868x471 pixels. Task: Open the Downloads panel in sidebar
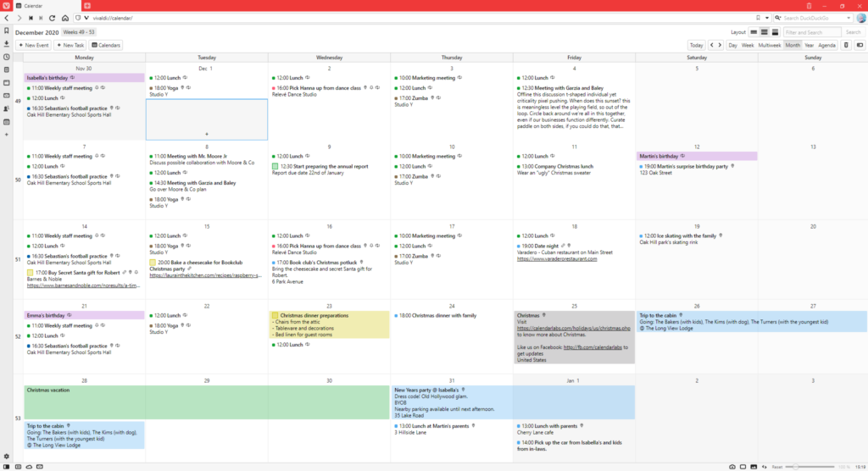pyautogui.click(x=6, y=44)
